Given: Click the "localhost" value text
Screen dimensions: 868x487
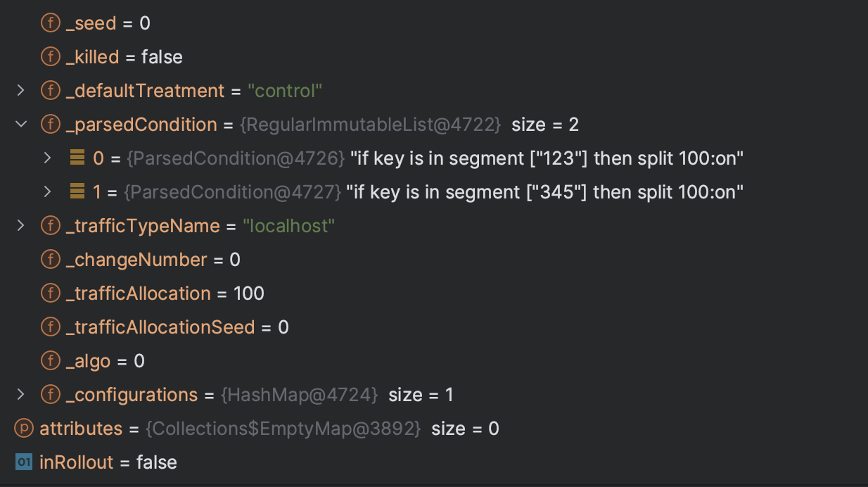Looking at the screenshot, I should pyautogui.click(x=289, y=226).
